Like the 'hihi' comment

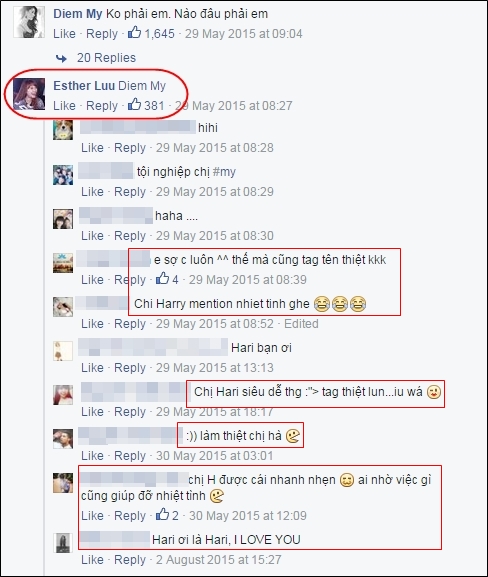(x=92, y=148)
